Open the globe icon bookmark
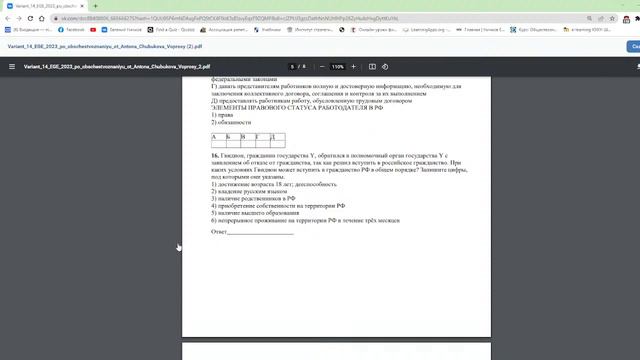The width and height of the screenshot is (640, 360). (342, 30)
